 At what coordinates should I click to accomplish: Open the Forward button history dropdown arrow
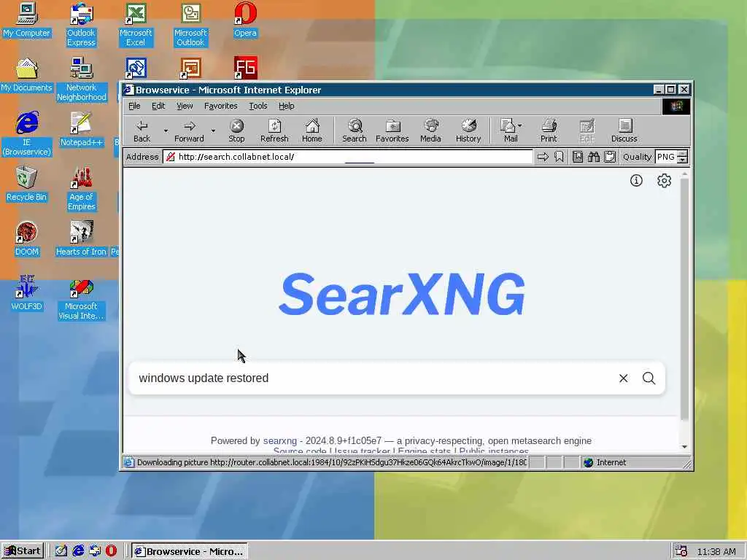tap(213, 131)
